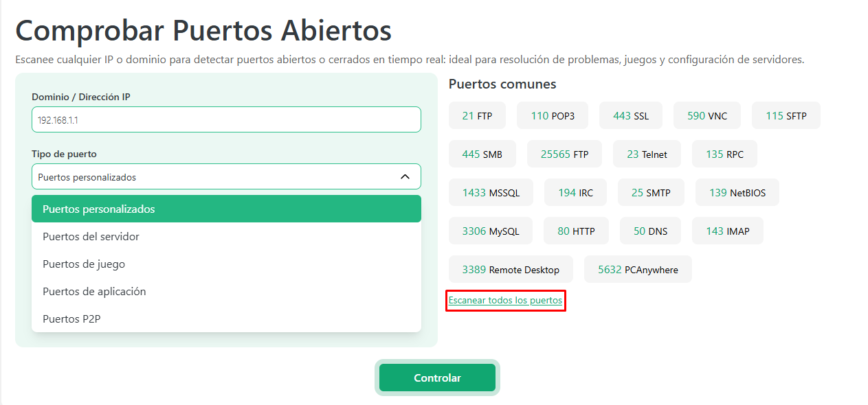Select the 25565 FTP port chip
This screenshot has width=868, height=405.
pyautogui.click(x=564, y=154)
